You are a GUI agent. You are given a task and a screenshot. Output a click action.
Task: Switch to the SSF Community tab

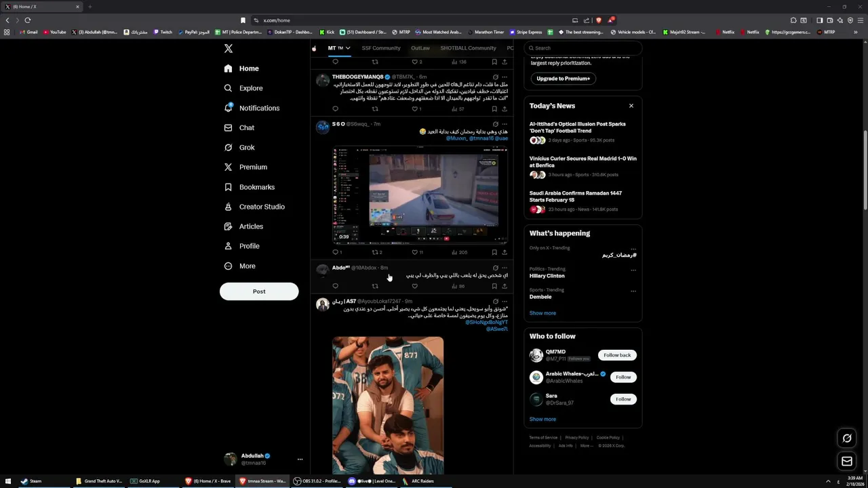[381, 48]
